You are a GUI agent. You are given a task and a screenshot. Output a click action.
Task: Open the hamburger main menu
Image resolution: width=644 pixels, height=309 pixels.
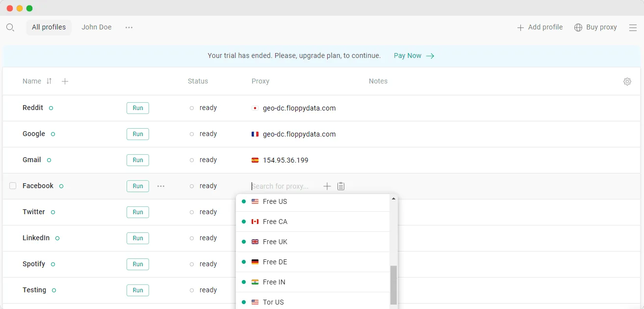pos(633,28)
